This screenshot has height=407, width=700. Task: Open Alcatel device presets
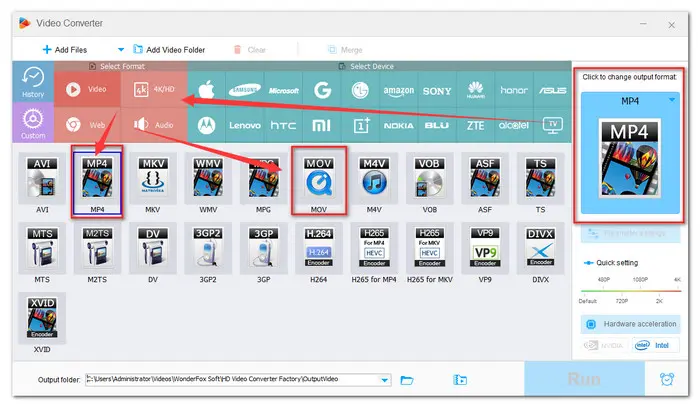tap(514, 125)
